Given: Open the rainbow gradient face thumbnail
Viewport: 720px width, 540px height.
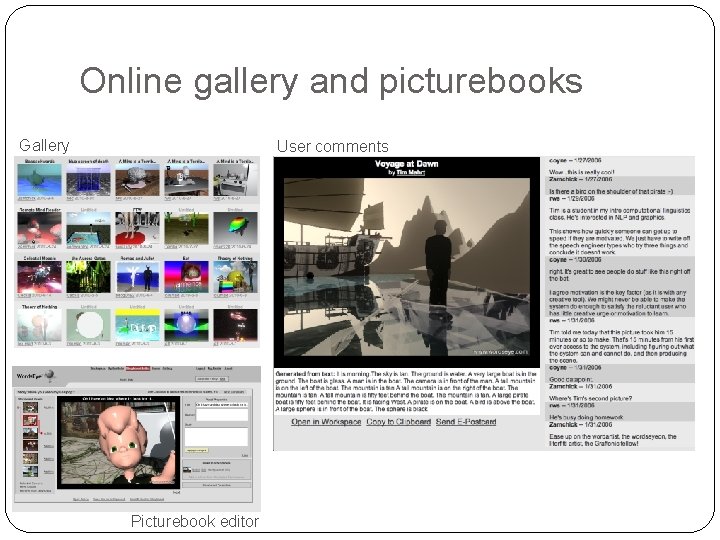Looking at the screenshot, I should pos(186,277).
